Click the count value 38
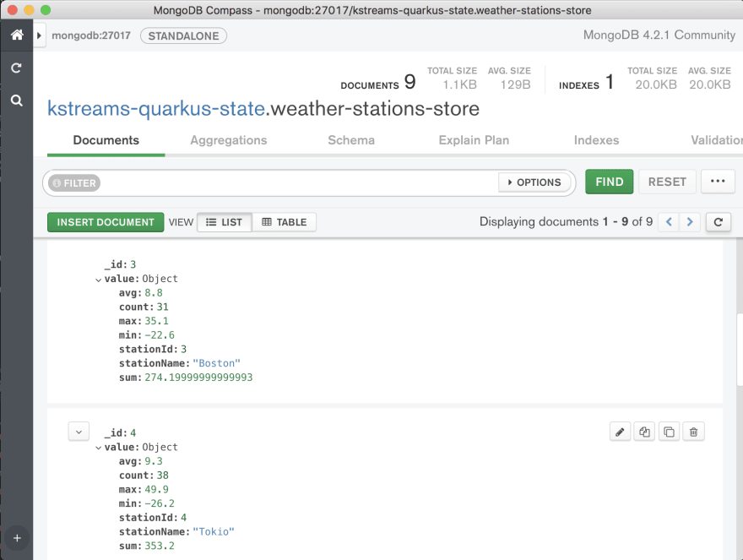The height and width of the screenshot is (560, 743). pos(162,476)
